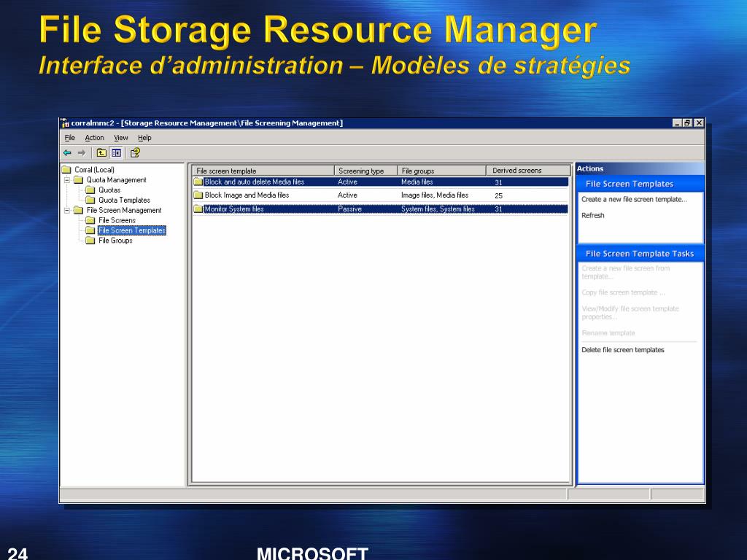The width and height of the screenshot is (747, 560).
Task: Open File Groups in the tree
Action: (x=115, y=241)
